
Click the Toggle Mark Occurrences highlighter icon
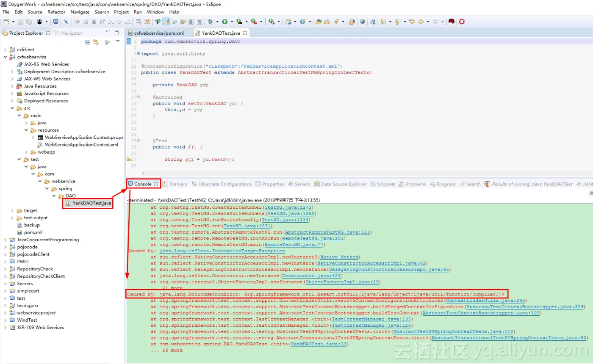point(166,21)
